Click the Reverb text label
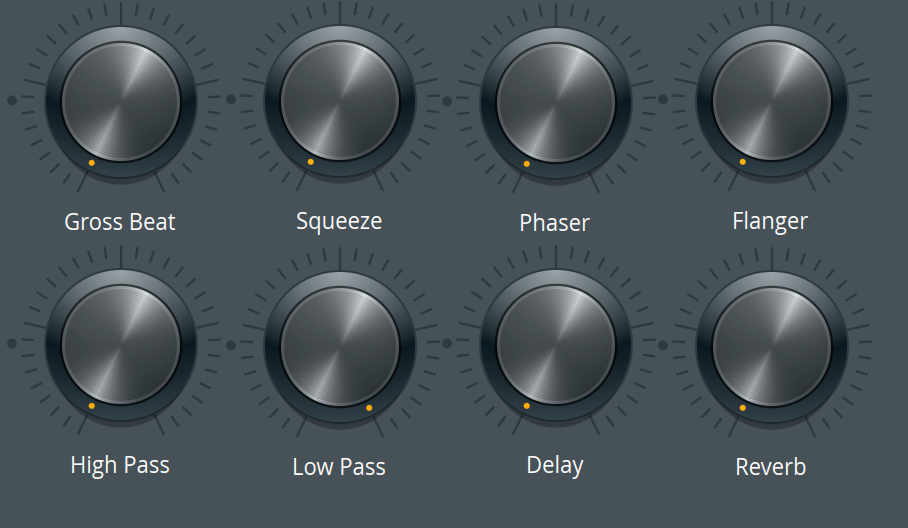 click(771, 467)
